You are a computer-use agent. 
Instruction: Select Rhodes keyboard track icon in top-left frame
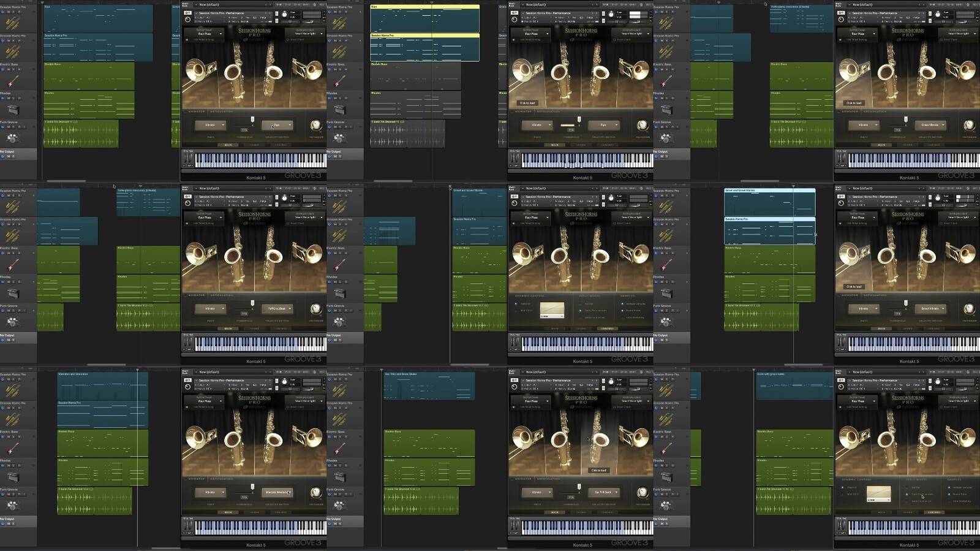tap(12, 110)
